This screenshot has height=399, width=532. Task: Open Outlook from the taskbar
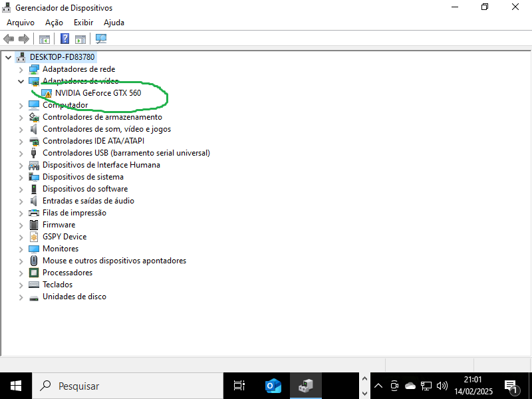[273, 386]
